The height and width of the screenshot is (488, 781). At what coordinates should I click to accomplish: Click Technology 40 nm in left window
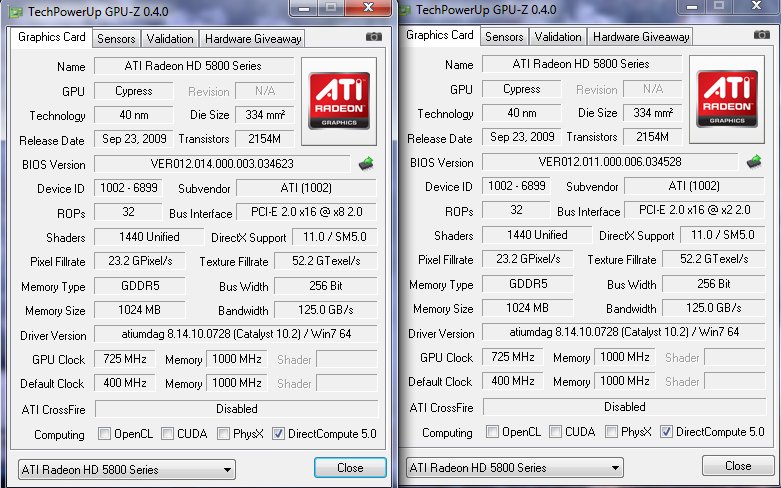coord(133,115)
